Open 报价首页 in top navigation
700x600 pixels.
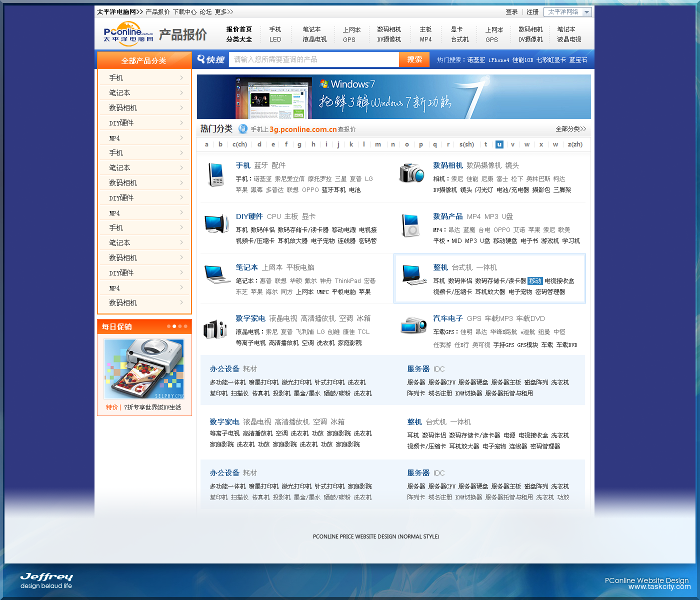[239, 29]
